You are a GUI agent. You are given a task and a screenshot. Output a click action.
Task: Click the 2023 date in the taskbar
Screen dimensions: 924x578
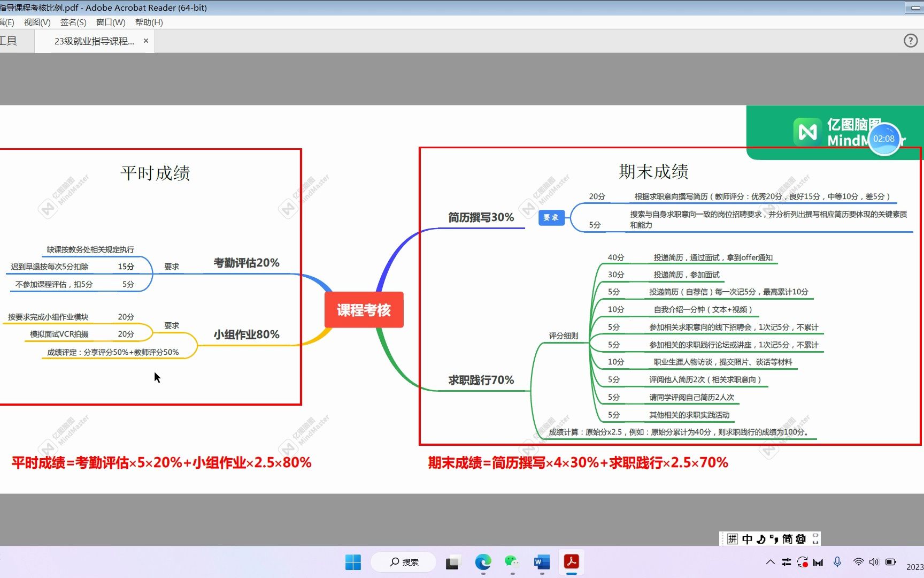pos(914,567)
